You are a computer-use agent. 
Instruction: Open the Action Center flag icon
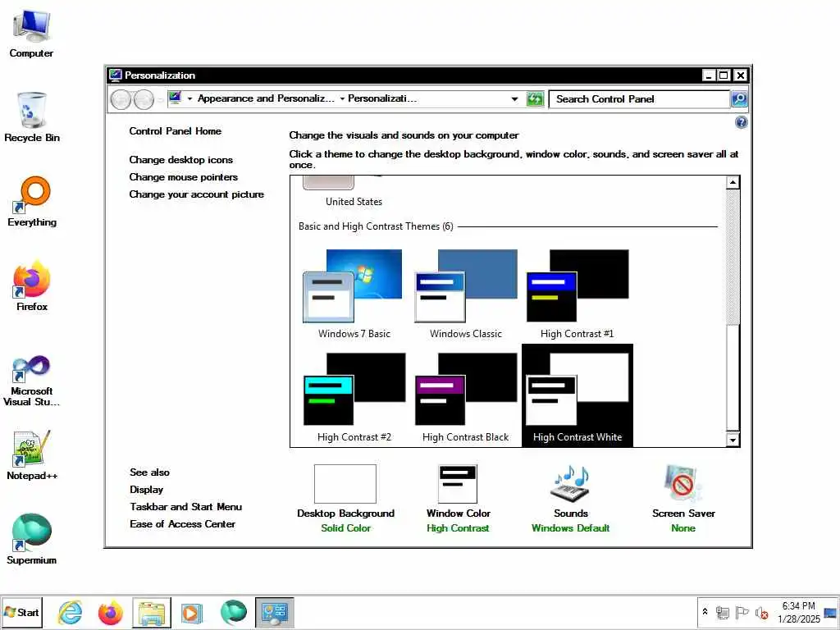point(742,612)
